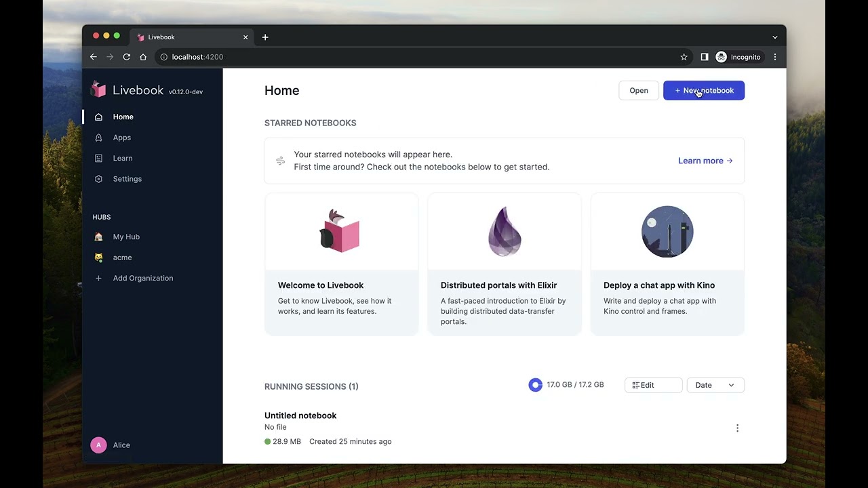868x488 pixels.
Task: Close the Livebook browser tab
Action: click(x=245, y=37)
